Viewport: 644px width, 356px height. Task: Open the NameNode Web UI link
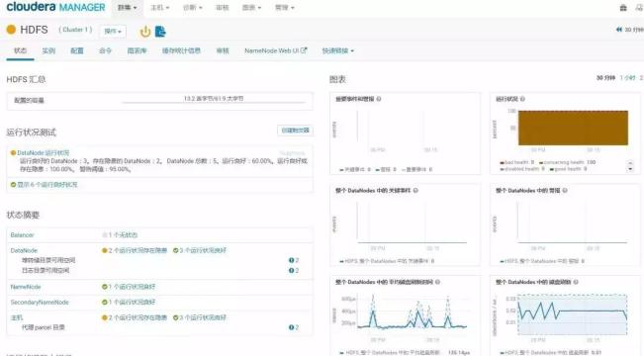tap(276, 50)
